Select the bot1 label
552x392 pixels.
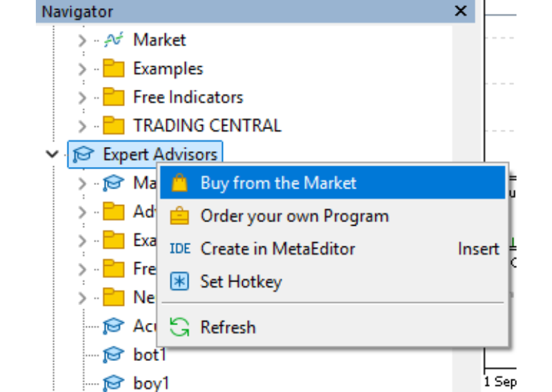(x=149, y=355)
